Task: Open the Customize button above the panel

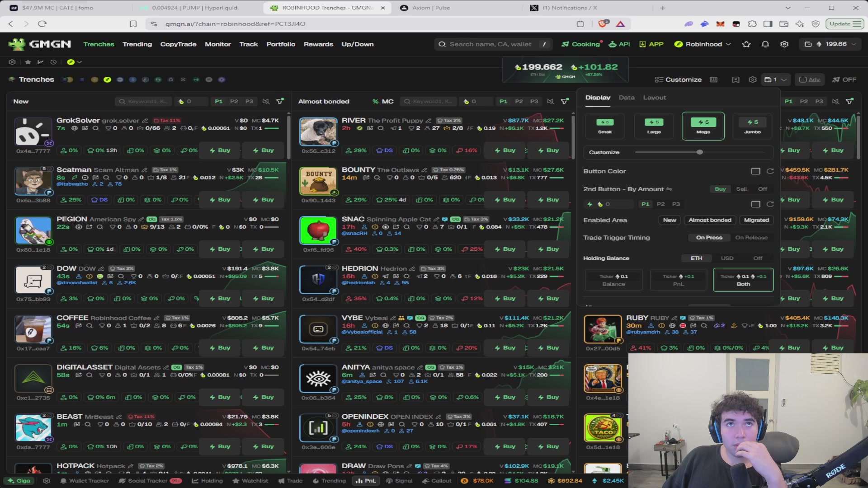Action: [678, 80]
